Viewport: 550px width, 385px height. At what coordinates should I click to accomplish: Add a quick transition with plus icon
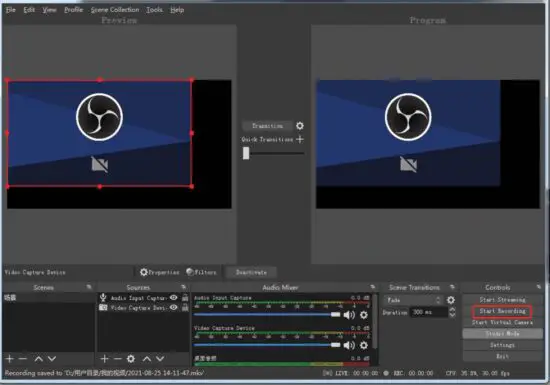(x=300, y=139)
